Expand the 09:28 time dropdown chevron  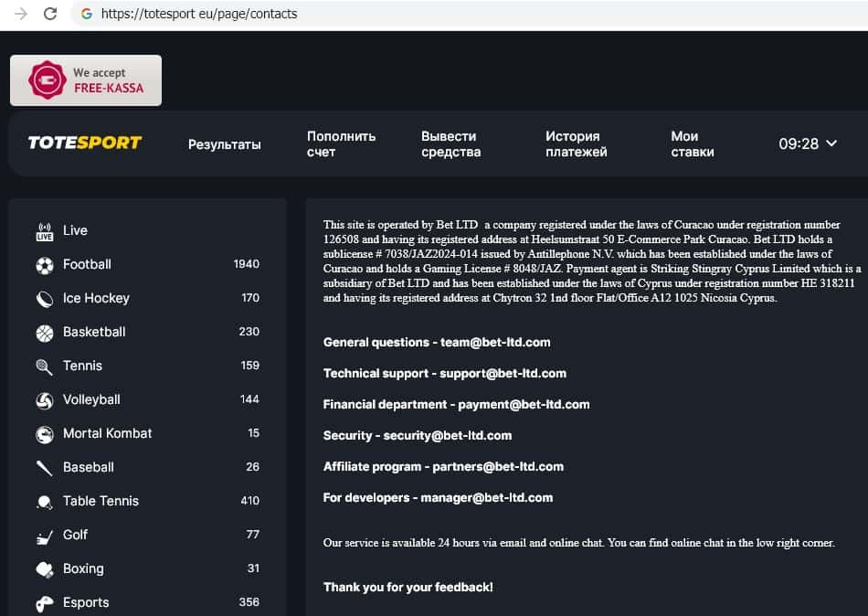tap(831, 143)
